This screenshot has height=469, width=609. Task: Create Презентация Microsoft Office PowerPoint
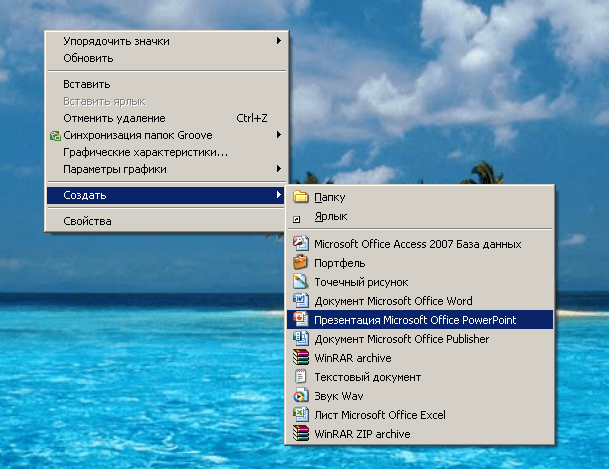420,320
